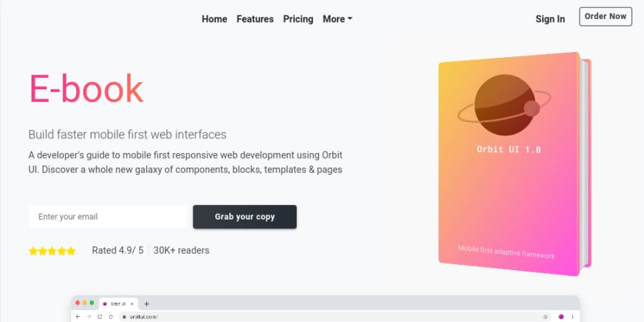Click the mockup browser back arrow
This screenshot has height=322, width=644.
pos(78,317)
